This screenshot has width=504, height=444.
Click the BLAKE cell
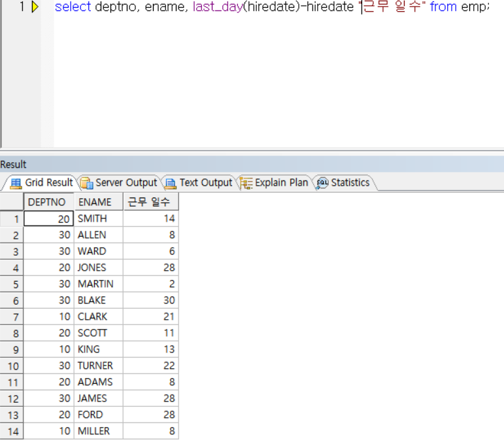click(99, 301)
